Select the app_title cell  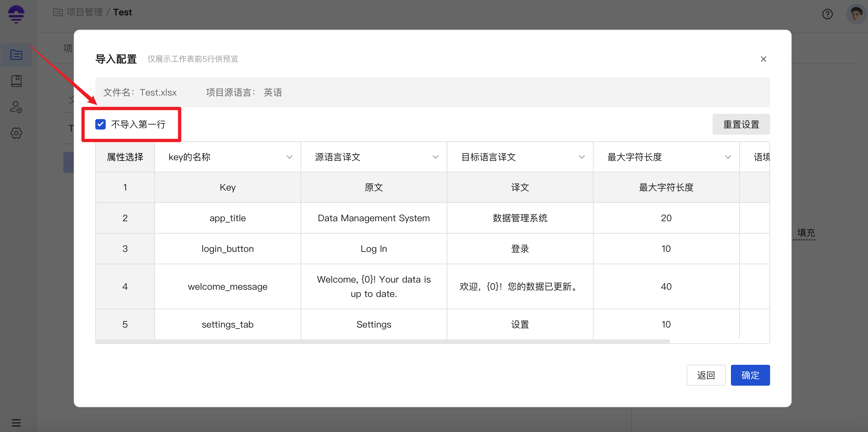228,218
